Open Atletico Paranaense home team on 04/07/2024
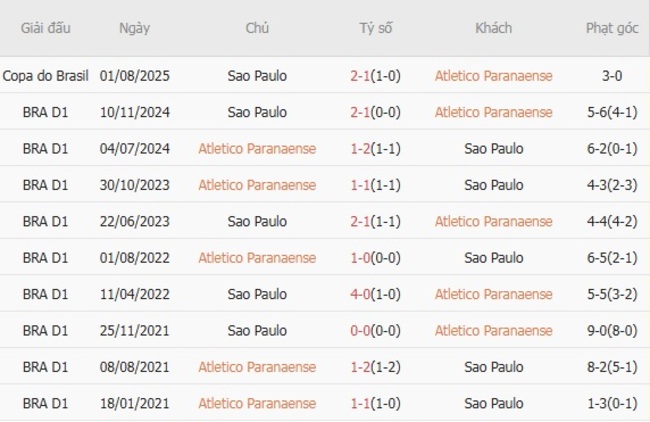 pos(257,149)
